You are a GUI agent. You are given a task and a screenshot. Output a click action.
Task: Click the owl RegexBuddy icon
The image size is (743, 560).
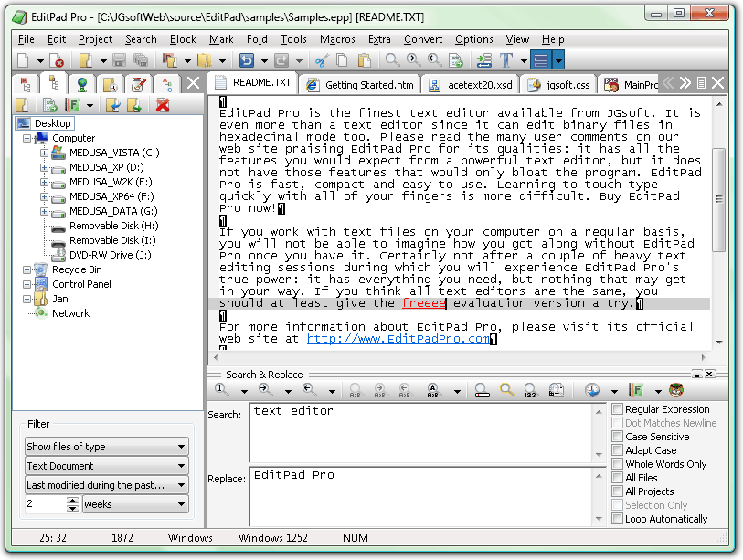pyautogui.click(x=676, y=390)
